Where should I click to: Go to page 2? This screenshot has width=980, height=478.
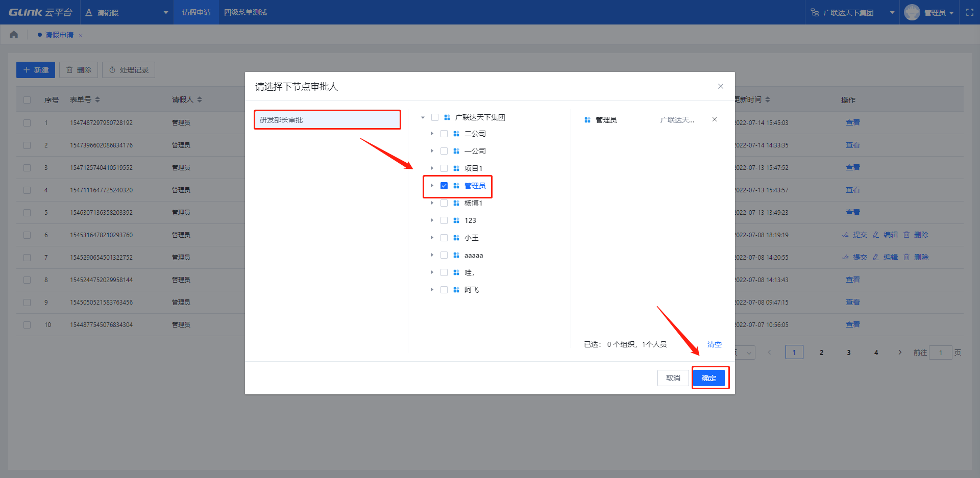821,352
